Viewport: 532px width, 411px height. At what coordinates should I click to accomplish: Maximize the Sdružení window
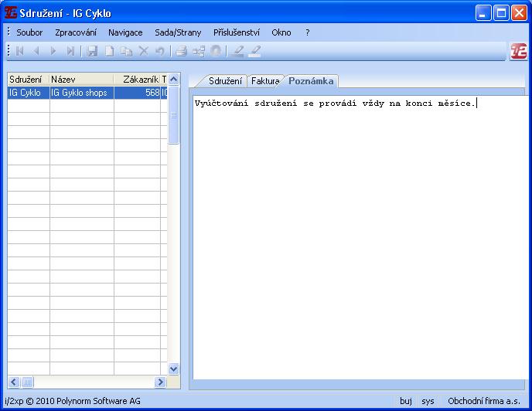point(501,13)
